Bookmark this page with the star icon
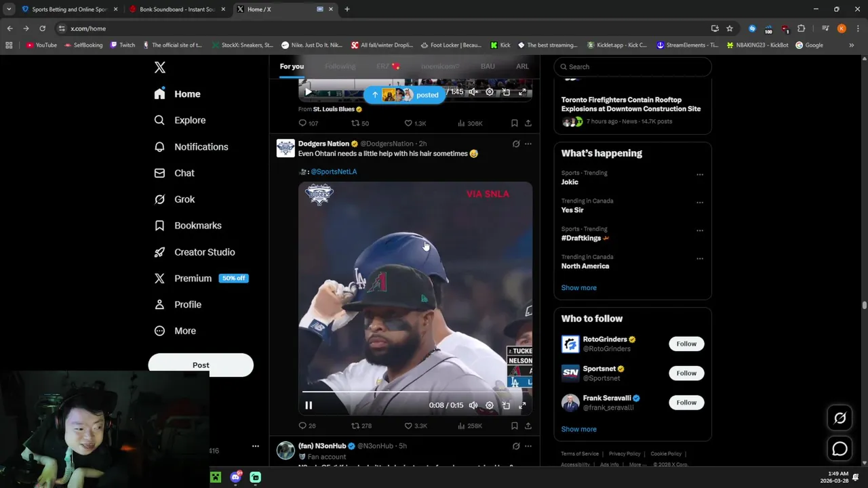868x488 pixels. point(730,28)
